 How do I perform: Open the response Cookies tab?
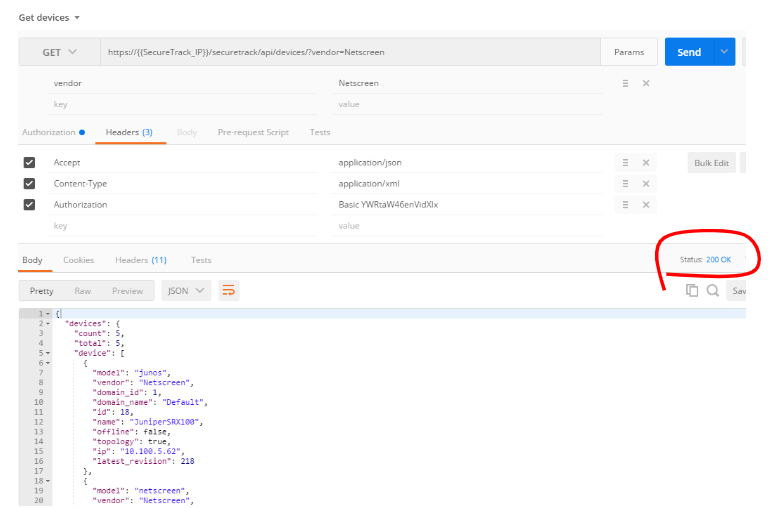click(x=78, y=260)
